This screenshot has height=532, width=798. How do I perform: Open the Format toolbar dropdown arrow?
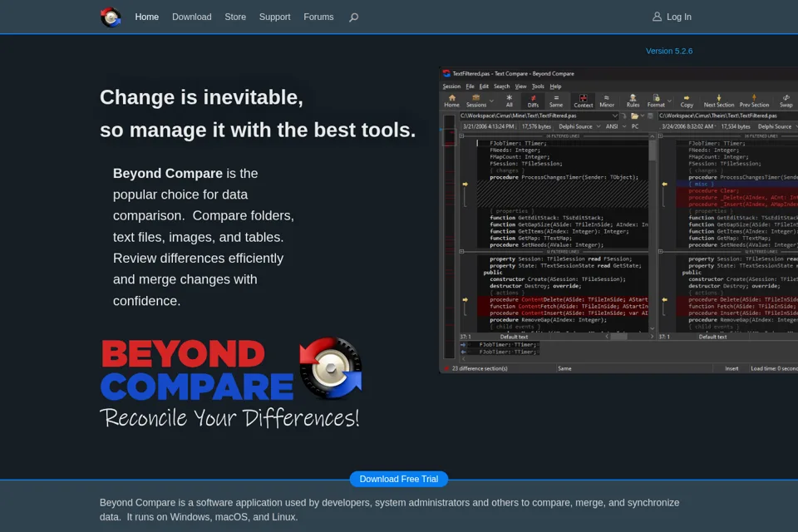[669, 101]
